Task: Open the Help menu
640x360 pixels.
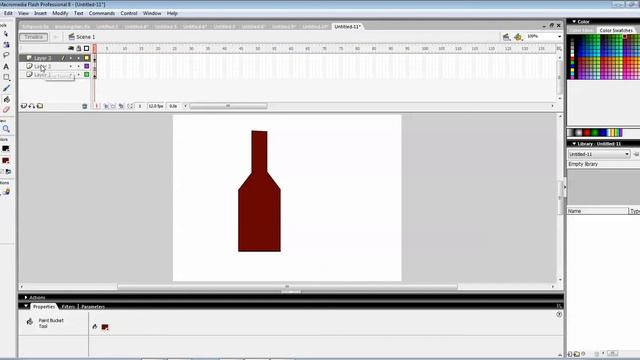Action: click(172, 13)
